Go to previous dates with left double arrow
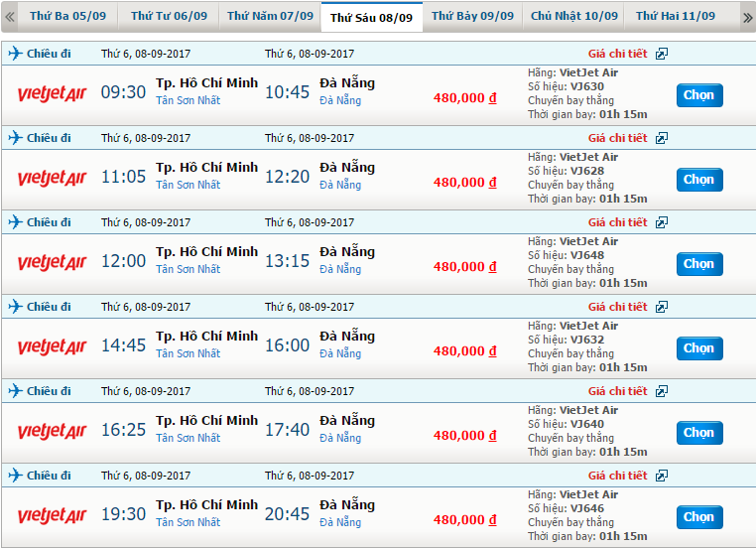This screenshot has width=756, height=548. tap(10, 17)
